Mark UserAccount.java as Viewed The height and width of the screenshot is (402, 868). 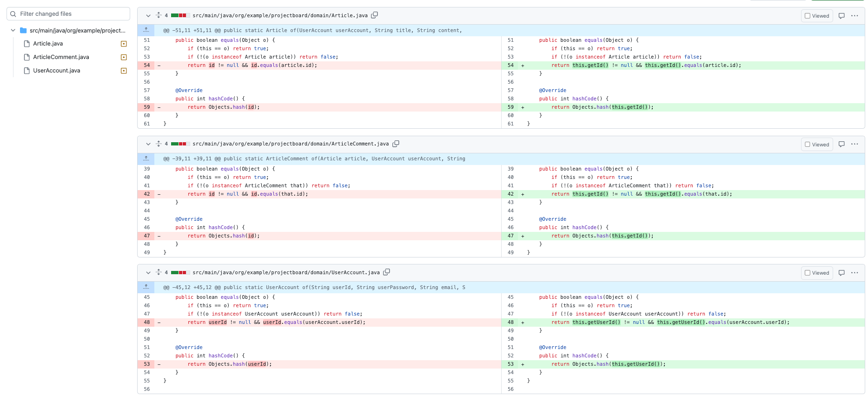[x=817, y=273]
